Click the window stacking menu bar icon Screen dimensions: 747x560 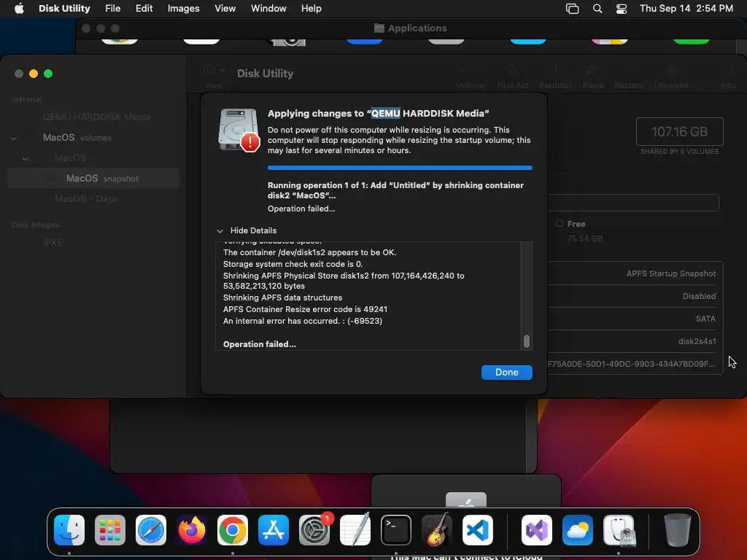(x=572, y=9)
